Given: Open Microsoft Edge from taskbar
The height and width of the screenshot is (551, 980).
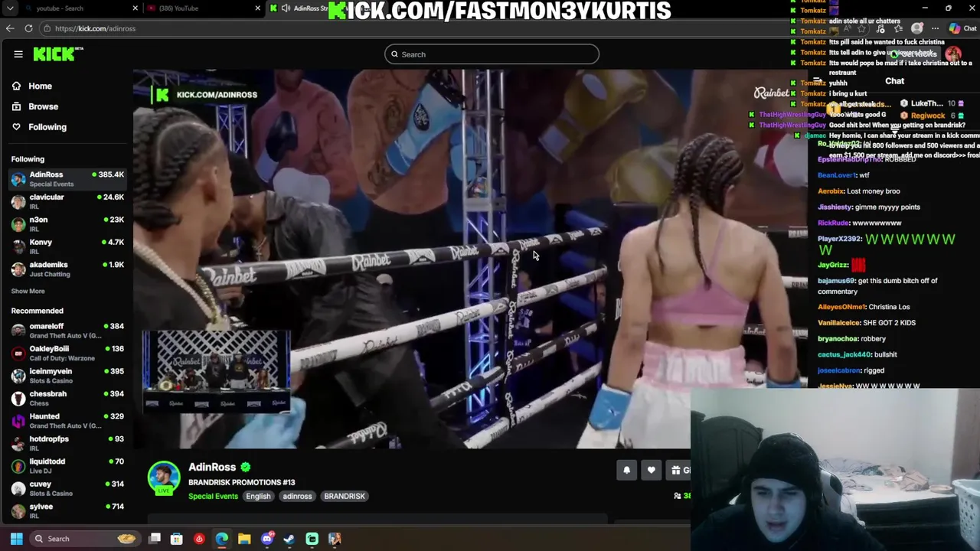Looking at the screenshot, I should tap(222, 539).
